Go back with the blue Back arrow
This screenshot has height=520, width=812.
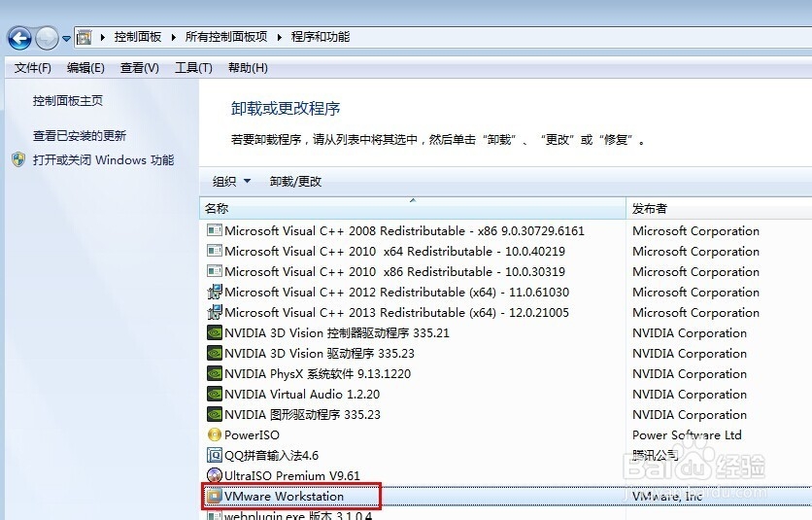click(x=19, y=38)
